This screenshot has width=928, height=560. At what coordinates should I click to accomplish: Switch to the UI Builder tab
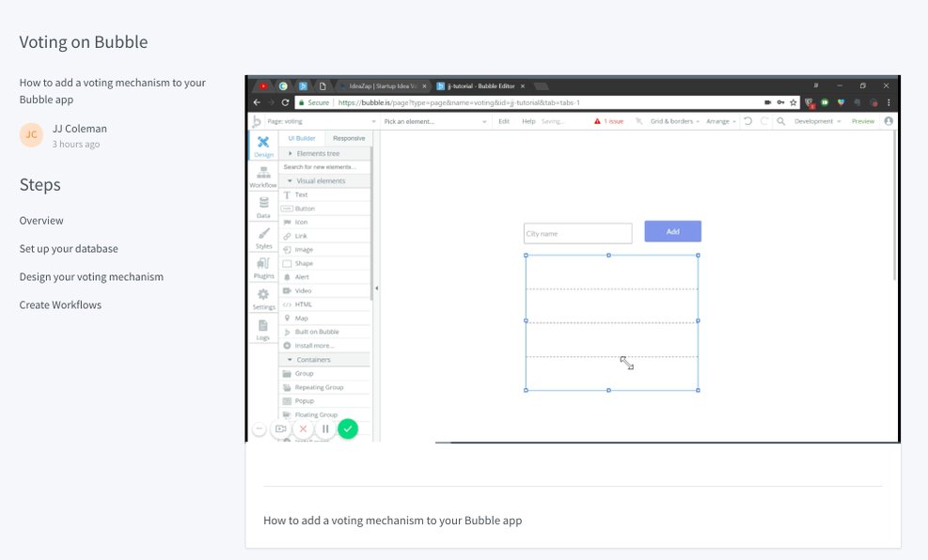tap(302, 138)
